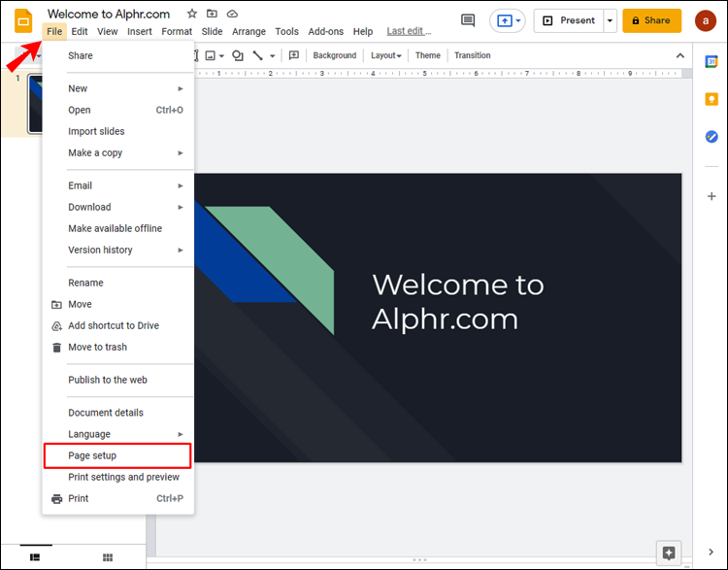The width and height of the screenshot is (728, 570).
Task: Open the Last edit link
Action: [x=409, y=31]
